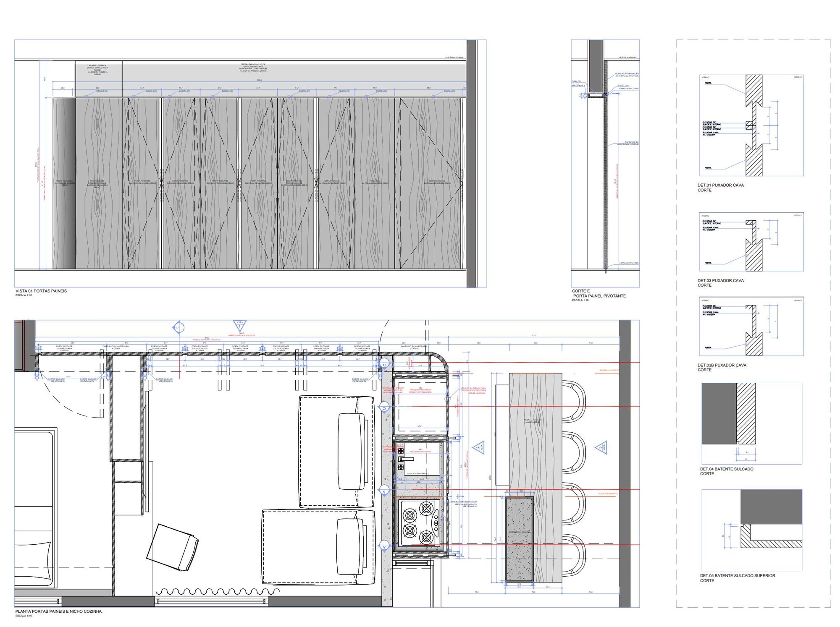Click the granite countertop beside the wooden table
The image size is (840, 627).
(519, 539)
